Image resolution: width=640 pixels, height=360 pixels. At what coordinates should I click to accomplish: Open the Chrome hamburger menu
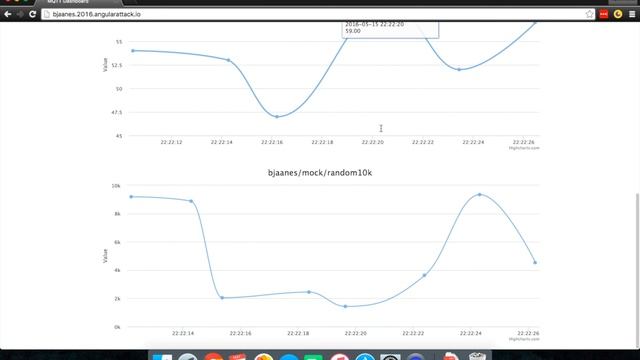632,14
